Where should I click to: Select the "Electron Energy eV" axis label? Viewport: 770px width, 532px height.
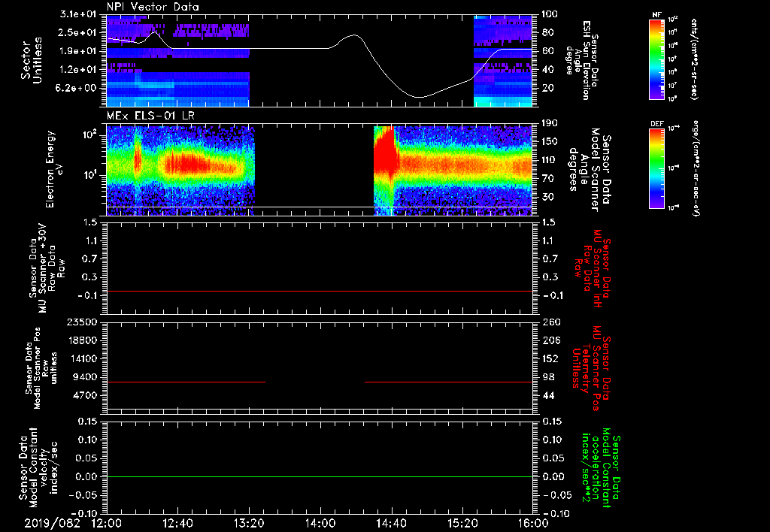pyautogui.click(x=53, y=169)
